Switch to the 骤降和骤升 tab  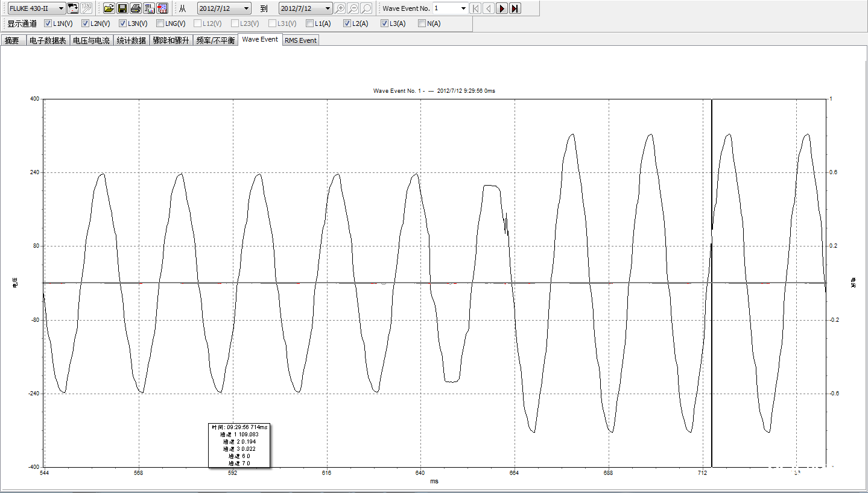click(171, 40)
